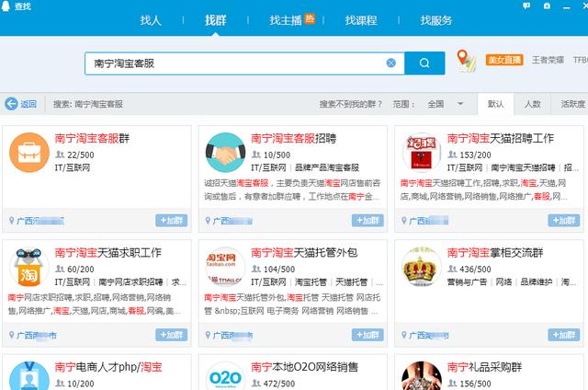The image size is (588, 390).
Task: Switch to the 找人 tab
Action: [151, 20]
